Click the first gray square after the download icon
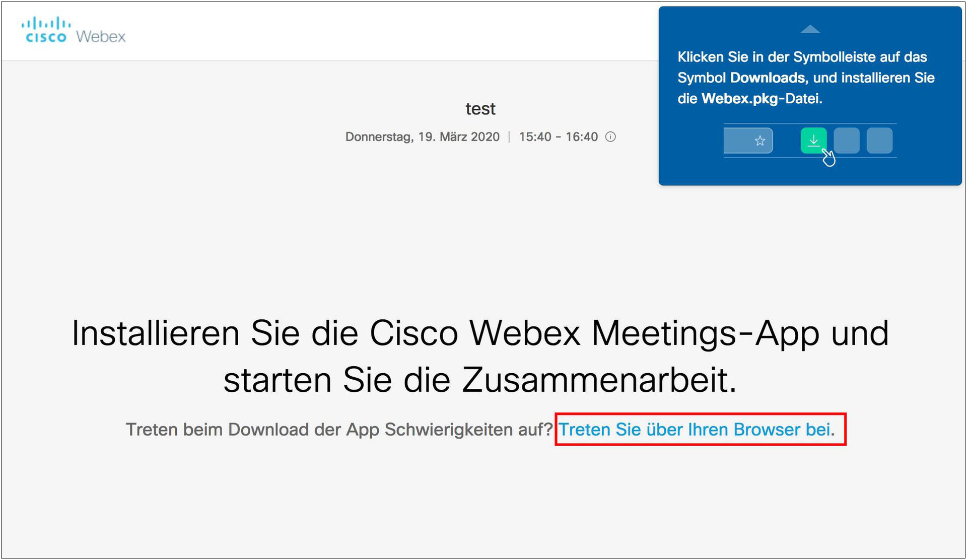Image resolution: width=967 pixels, height=560 pixels. [x=847, y=141]
